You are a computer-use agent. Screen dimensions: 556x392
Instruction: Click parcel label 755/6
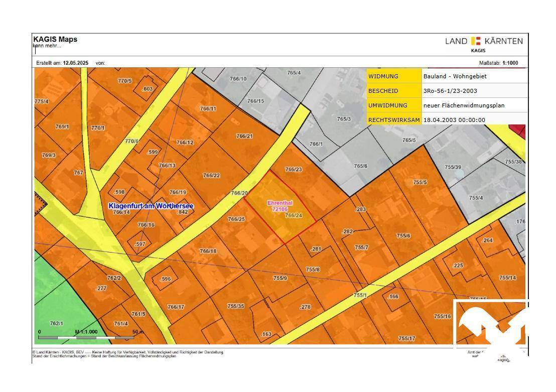pyautogui.click(x=403, y=236)
